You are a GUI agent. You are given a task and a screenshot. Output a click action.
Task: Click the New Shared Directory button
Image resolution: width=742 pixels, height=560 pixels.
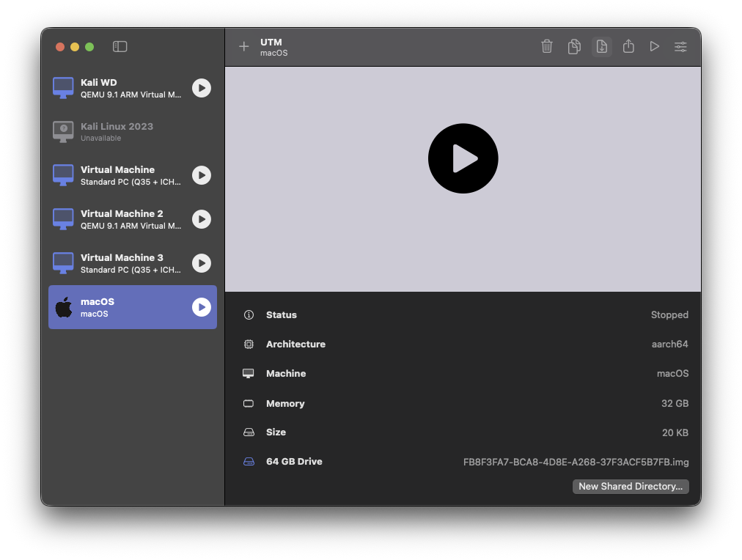coord(631,487)
